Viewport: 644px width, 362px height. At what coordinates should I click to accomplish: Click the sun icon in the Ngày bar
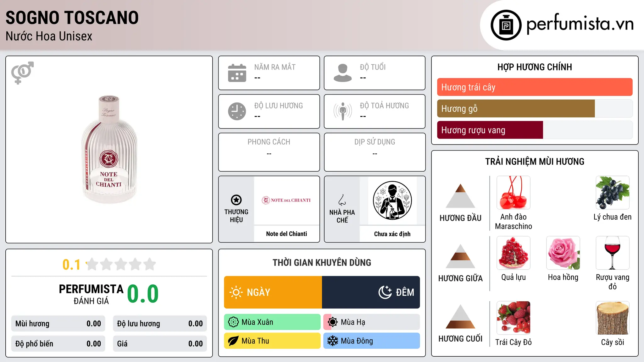(x=236, y=292)
